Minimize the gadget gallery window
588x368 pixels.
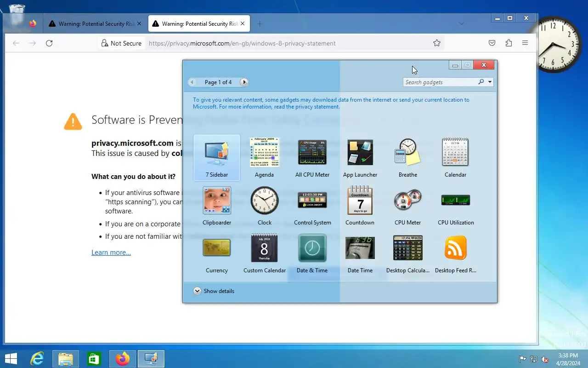coord(455,65)
